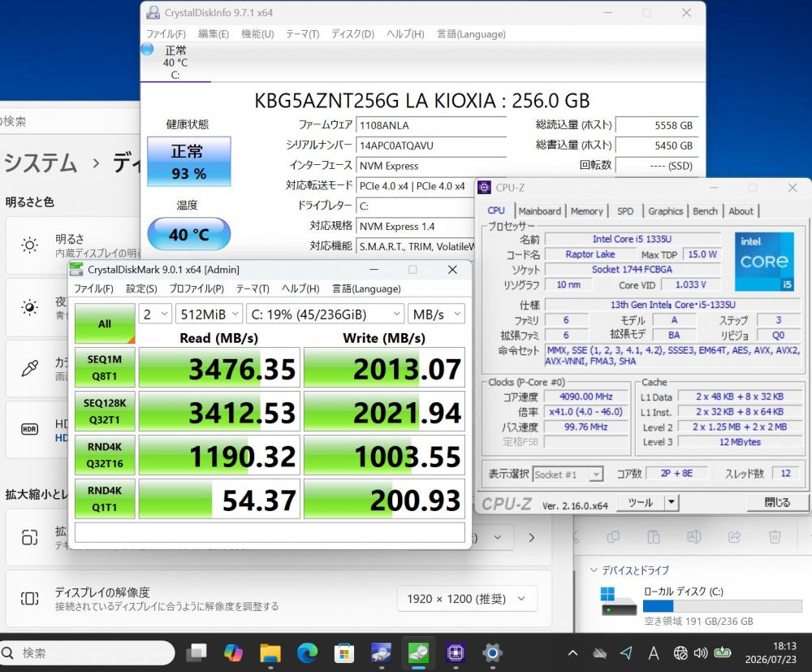Switch to CPU-Z taskbar icon
Viewport: 812px width, 672px height.
[456, 652]
